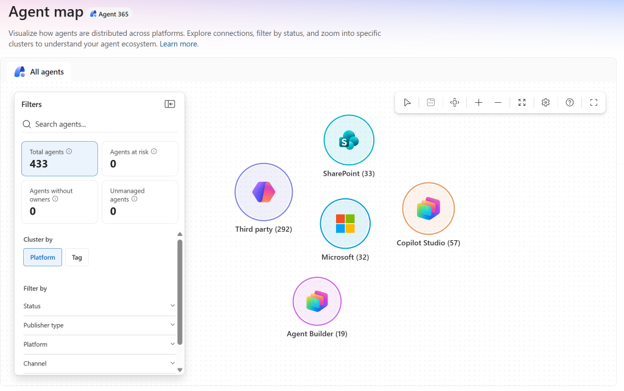Image resolution: width=624 pixels, height=391 pixels.
Task: Cluster agents by Platform
Action: 43,257
